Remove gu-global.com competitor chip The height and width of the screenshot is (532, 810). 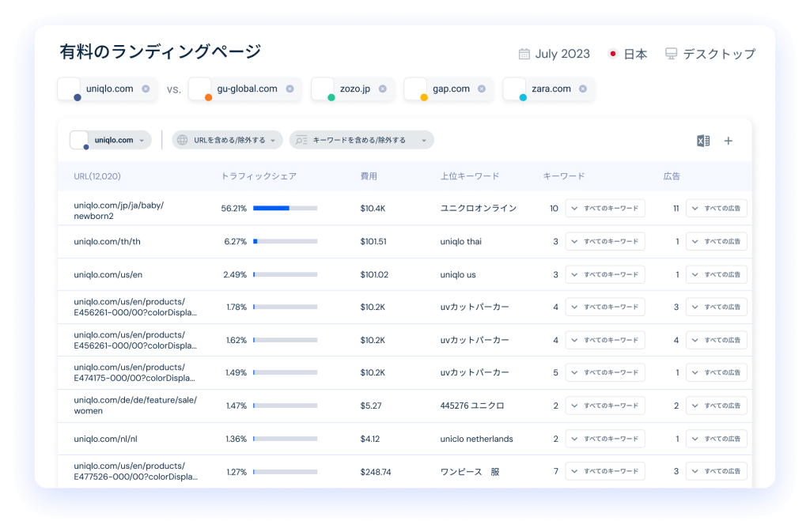point(290,89)
